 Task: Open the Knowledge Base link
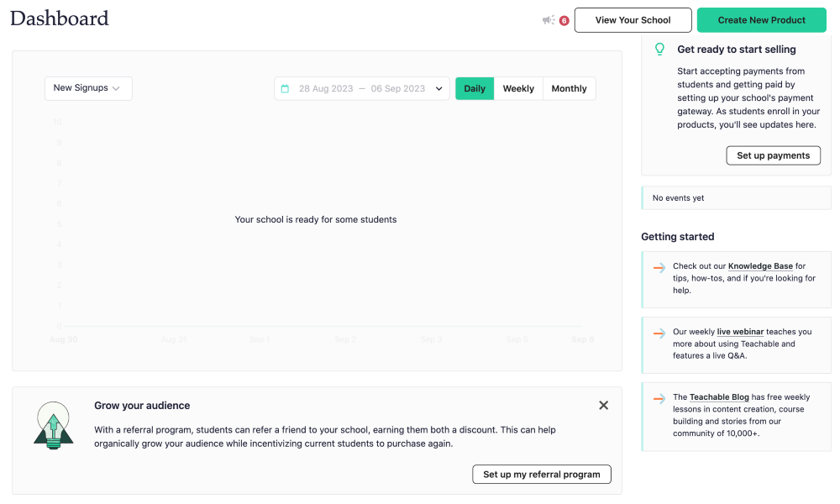pos(760,266)
